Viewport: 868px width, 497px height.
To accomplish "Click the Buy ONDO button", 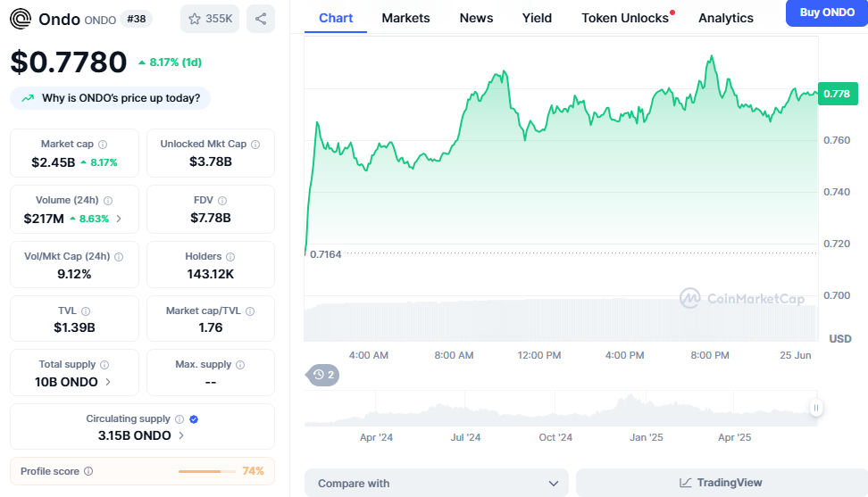I will click(827, 12).
